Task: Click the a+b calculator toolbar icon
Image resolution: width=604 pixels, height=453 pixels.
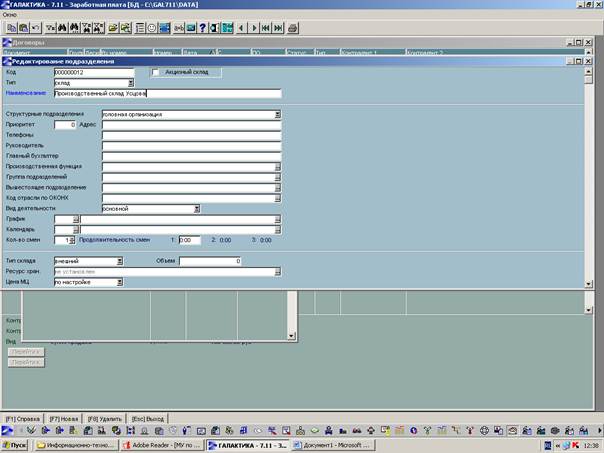Action: click(179, 28)
